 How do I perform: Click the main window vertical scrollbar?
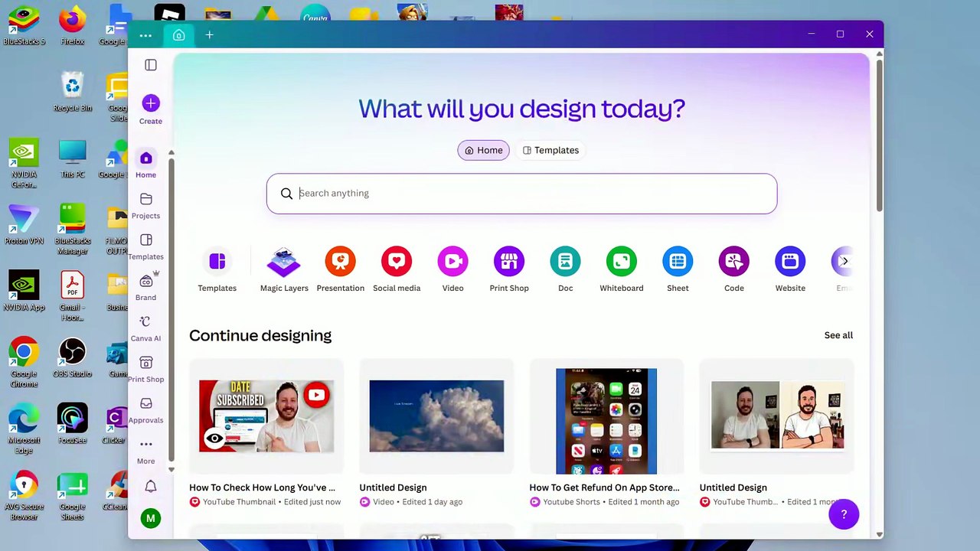point(879,135)
